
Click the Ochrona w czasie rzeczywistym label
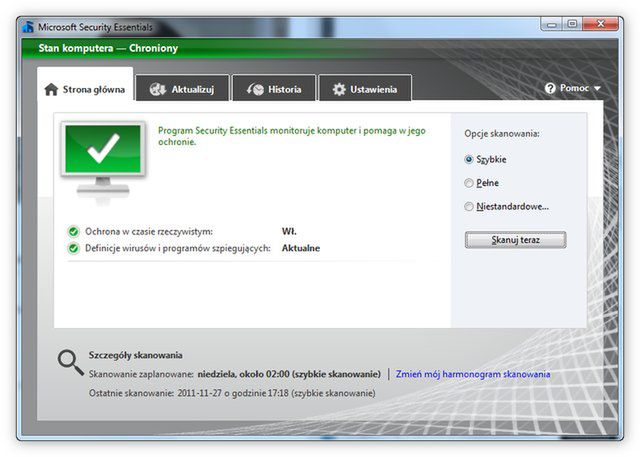149,232
